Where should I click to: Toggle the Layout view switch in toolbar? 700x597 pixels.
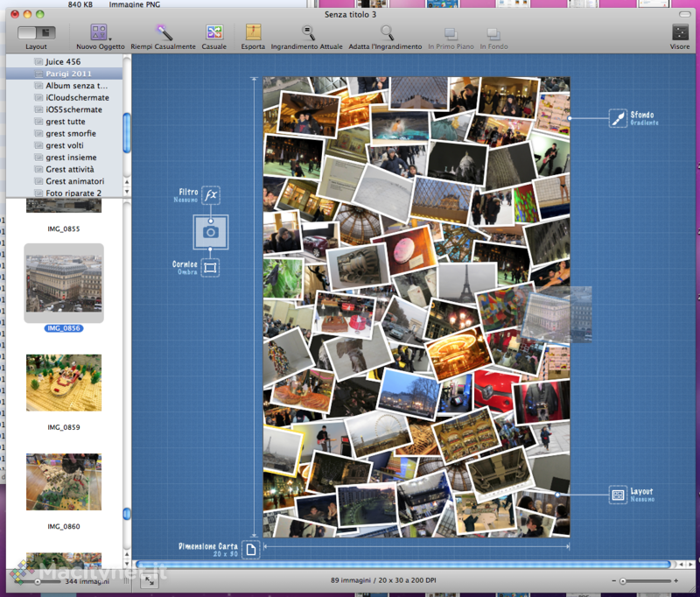coord(36,32)
